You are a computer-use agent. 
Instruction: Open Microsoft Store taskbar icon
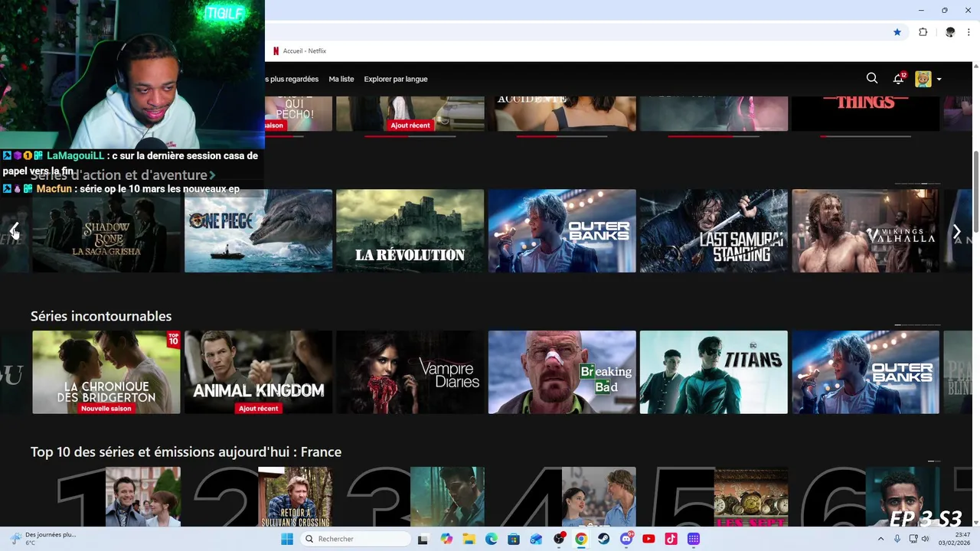pos(514,539)
